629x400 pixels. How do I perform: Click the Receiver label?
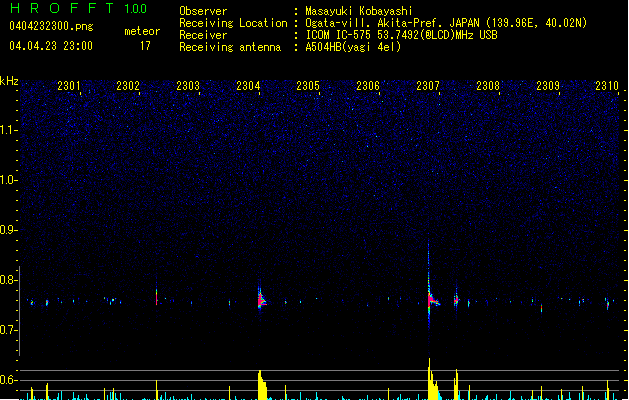tap(203, 35)
